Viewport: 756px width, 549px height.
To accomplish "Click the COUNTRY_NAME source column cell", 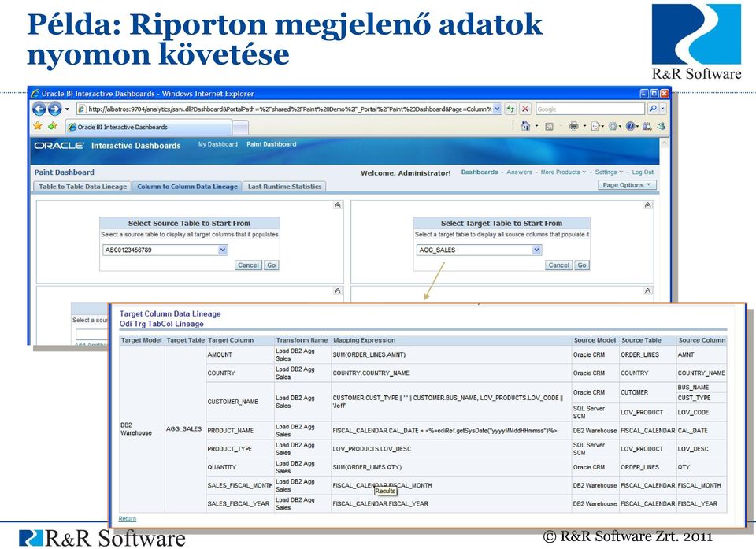I will click(701, 373).
